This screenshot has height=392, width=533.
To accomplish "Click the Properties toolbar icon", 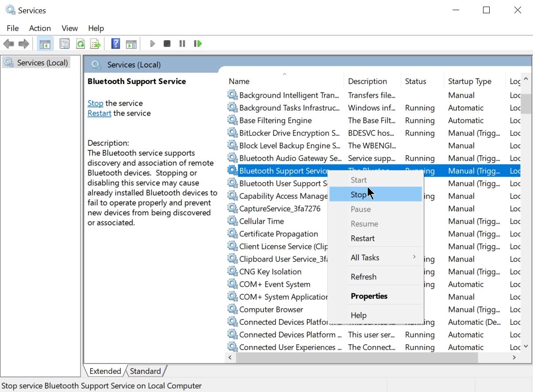I will (65, 44).
